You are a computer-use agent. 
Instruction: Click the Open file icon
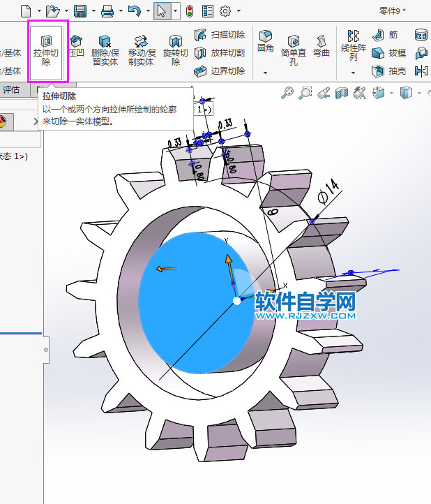pos(52,11)
